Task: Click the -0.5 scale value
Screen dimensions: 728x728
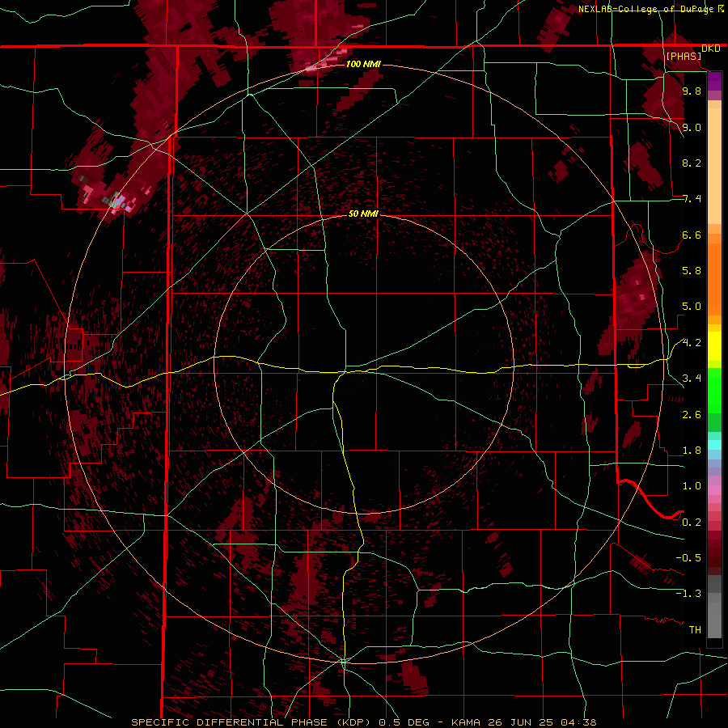Action: pos(688,558)
